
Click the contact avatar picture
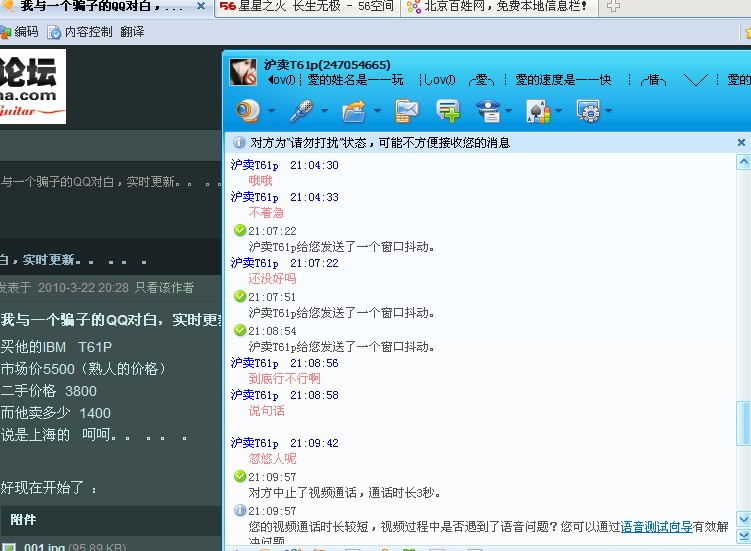[244, 72]
